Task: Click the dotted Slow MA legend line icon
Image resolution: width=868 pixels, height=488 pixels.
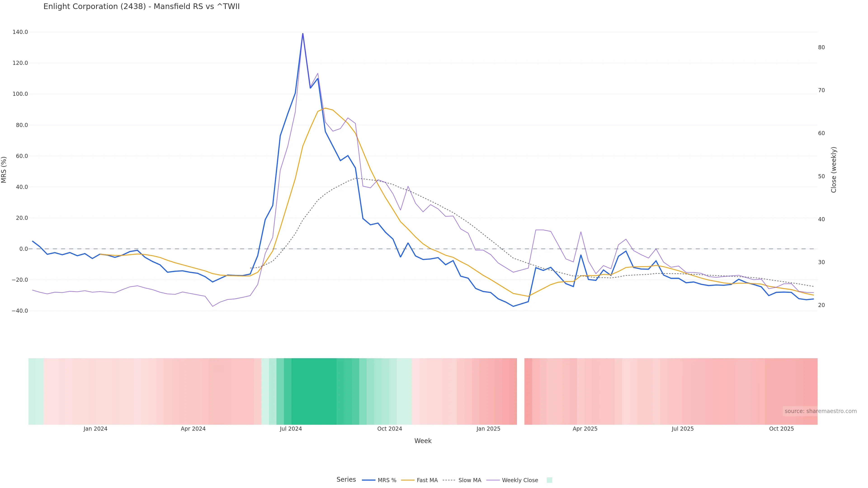Action: coord(449,480)
